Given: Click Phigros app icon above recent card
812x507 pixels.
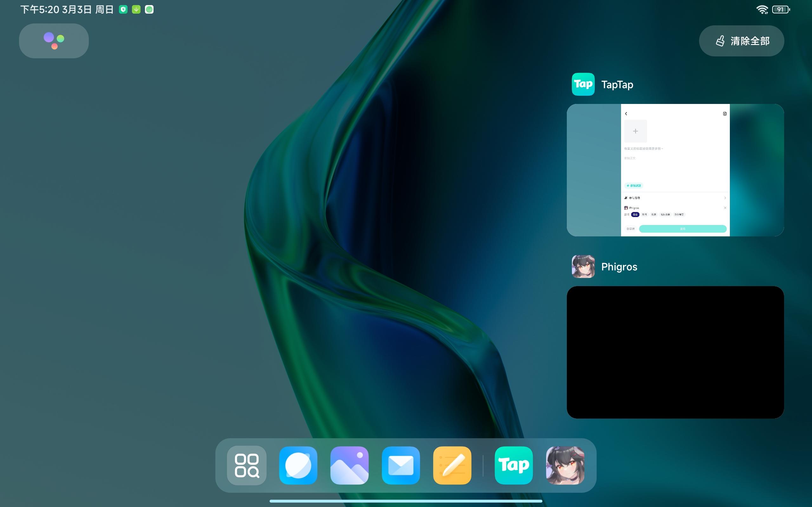Looking at the screenshot, I should (583, 266).
